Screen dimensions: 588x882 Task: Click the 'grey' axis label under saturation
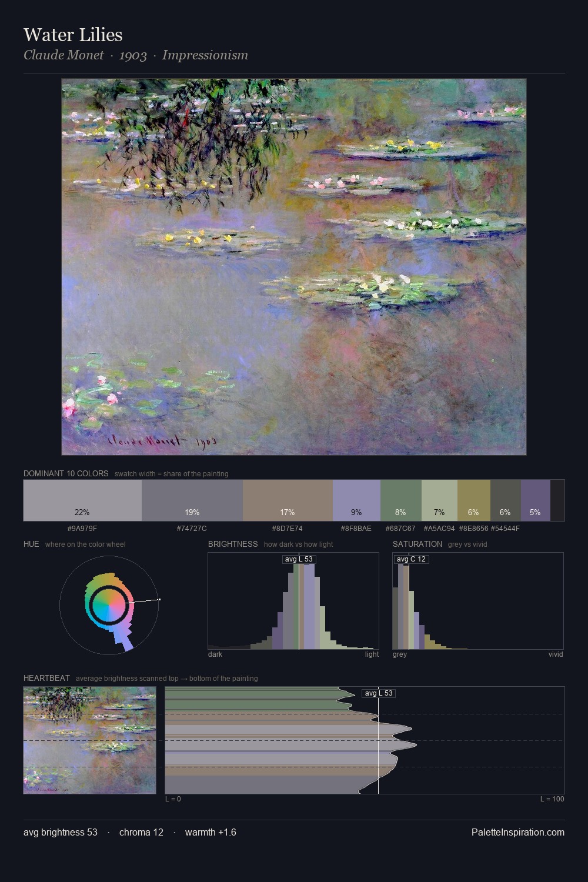pos(400,654)
